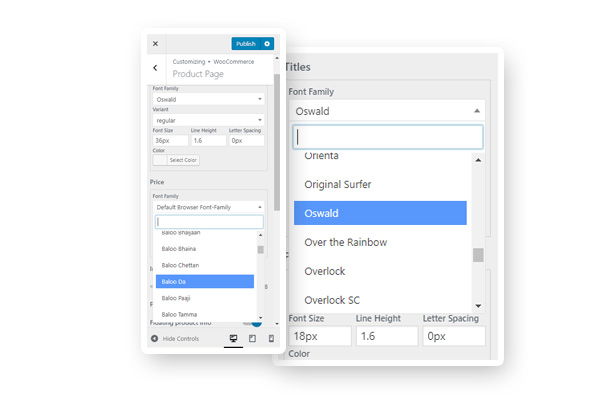Select Baloo Paaji font option
This screenshot has height=400, width=600.
205,298
